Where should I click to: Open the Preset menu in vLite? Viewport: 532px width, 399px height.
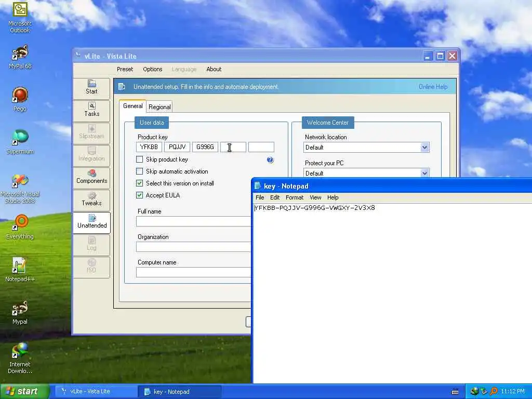coord(125,69)
